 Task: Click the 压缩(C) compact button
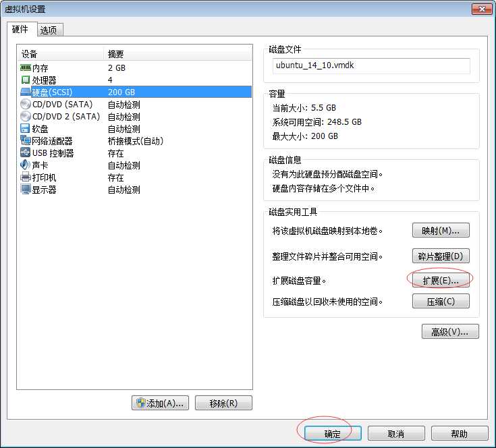point(441,302)
